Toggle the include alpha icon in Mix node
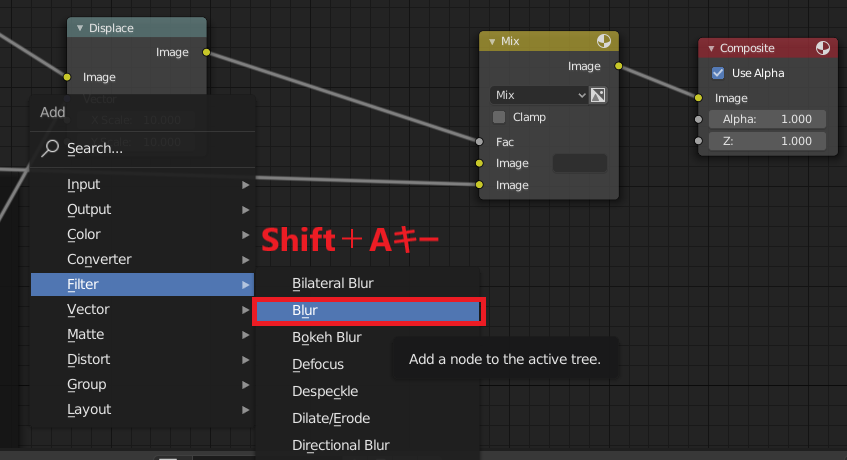This screenshot has height=460, width=847. click(x=598, y=95)
